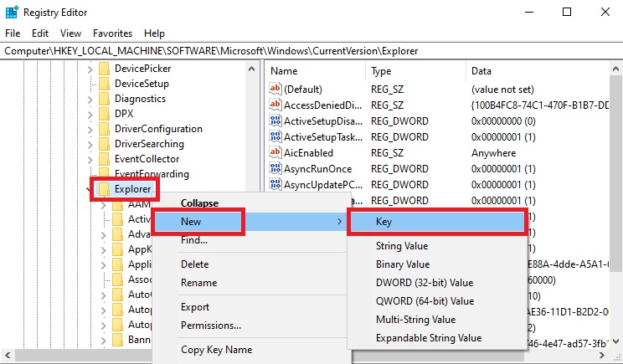Click the 'Anywhere' data cell
623x364 pixels.
[493, 153]
